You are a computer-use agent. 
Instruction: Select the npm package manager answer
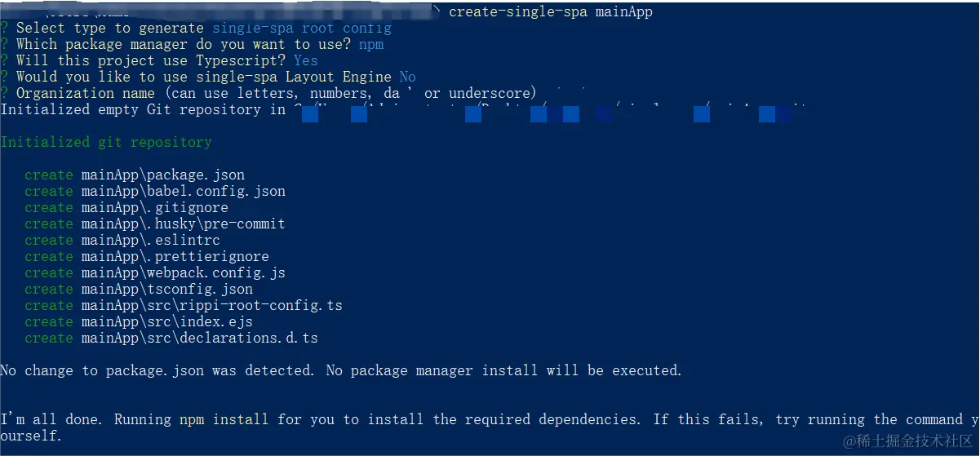click(x=371, y=44)
